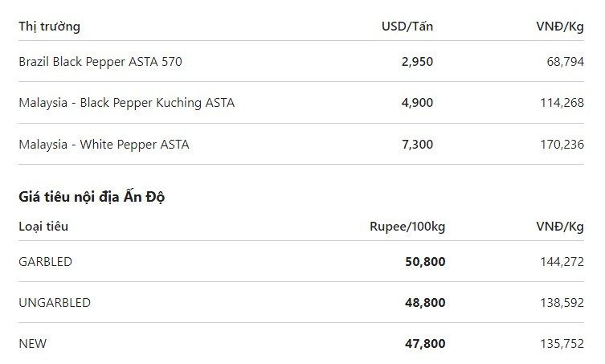Select the UNGARBLED pepper type row
The image size is (605, 364).
[x=301, y=303]
